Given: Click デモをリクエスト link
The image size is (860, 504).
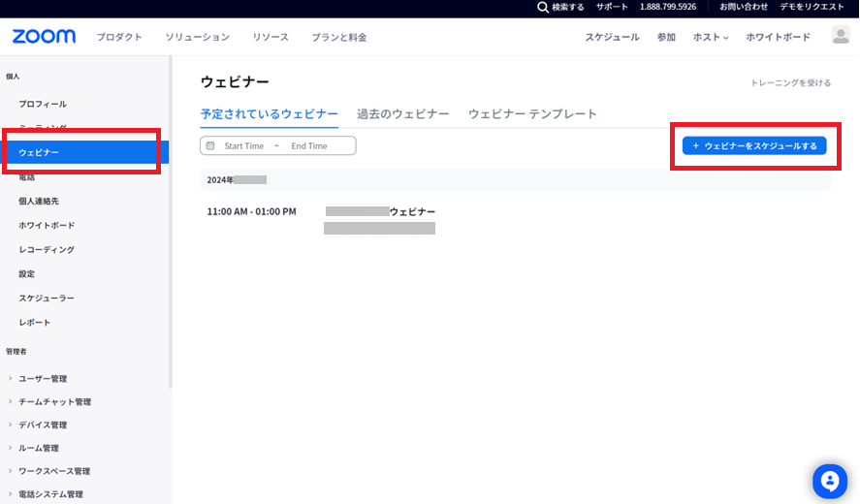Looking at the screenshot, I should pyautogui.click(x=812, y=7).
